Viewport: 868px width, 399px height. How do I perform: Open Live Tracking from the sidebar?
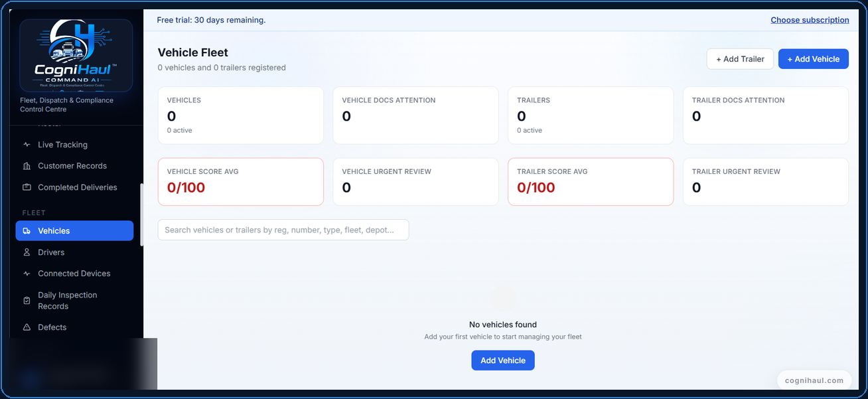[74, 145]
